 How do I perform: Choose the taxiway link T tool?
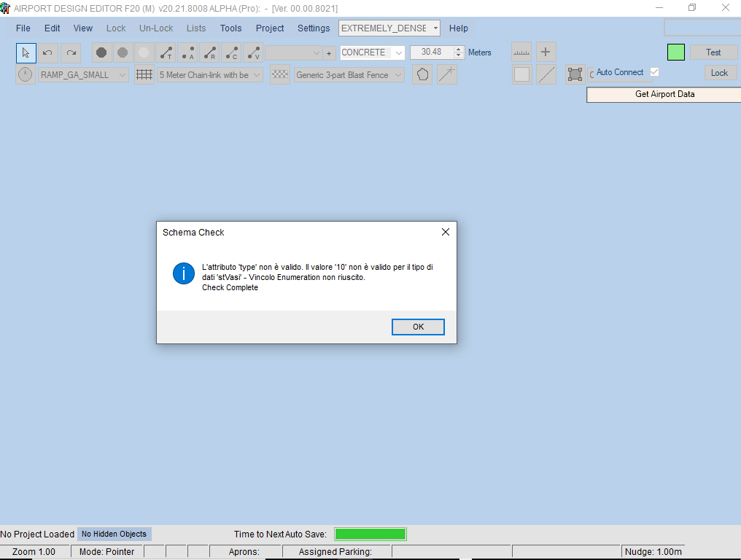point(166,52)
